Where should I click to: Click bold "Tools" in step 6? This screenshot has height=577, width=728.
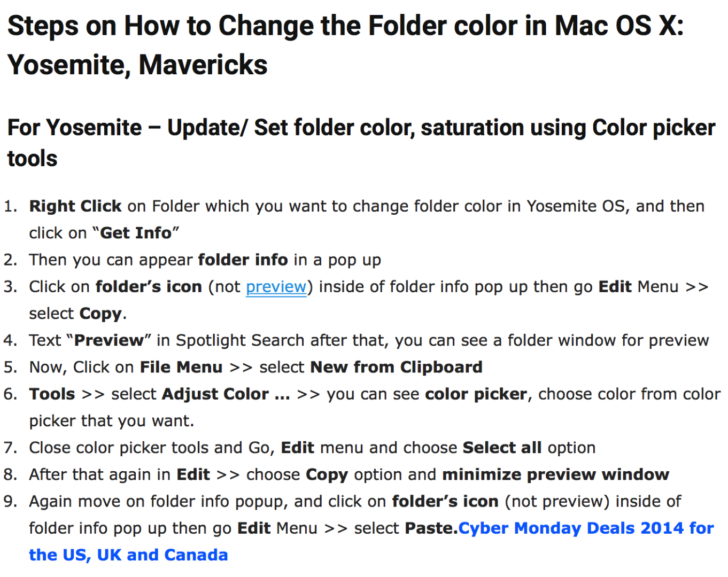click(x=52, y=394)
